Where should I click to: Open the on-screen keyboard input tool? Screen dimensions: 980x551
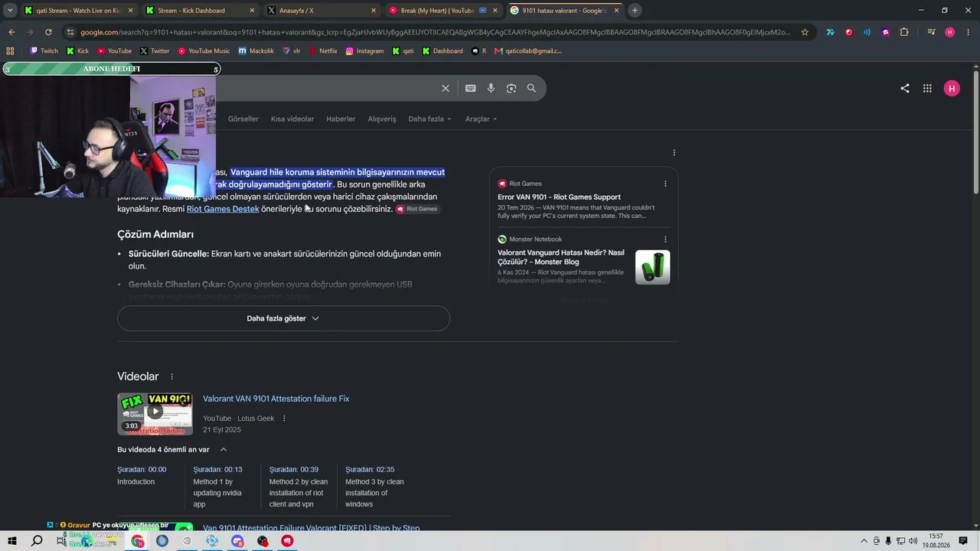click(x=471, y=88)
